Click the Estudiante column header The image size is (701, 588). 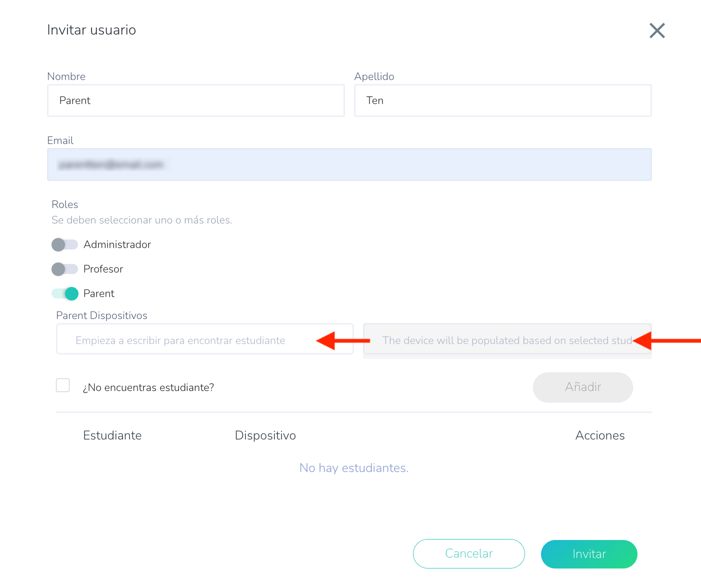[112, 435]
